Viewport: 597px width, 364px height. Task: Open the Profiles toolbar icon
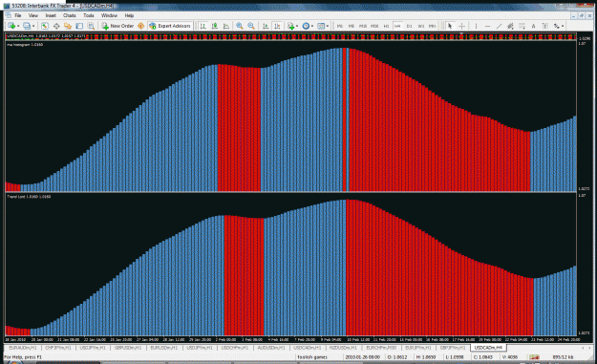point(27,26)
